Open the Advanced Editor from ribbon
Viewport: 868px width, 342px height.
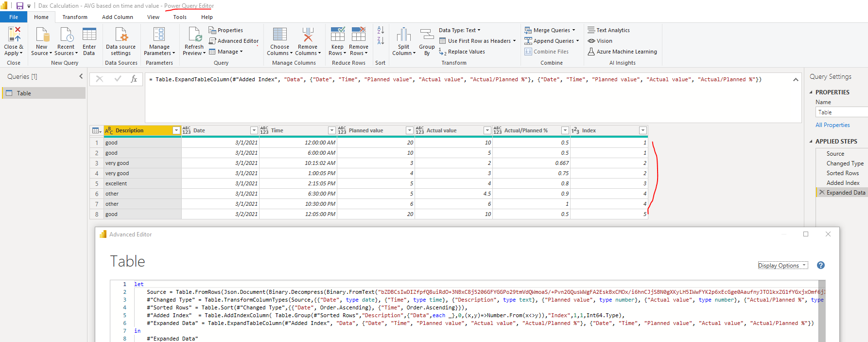[234, 41]
